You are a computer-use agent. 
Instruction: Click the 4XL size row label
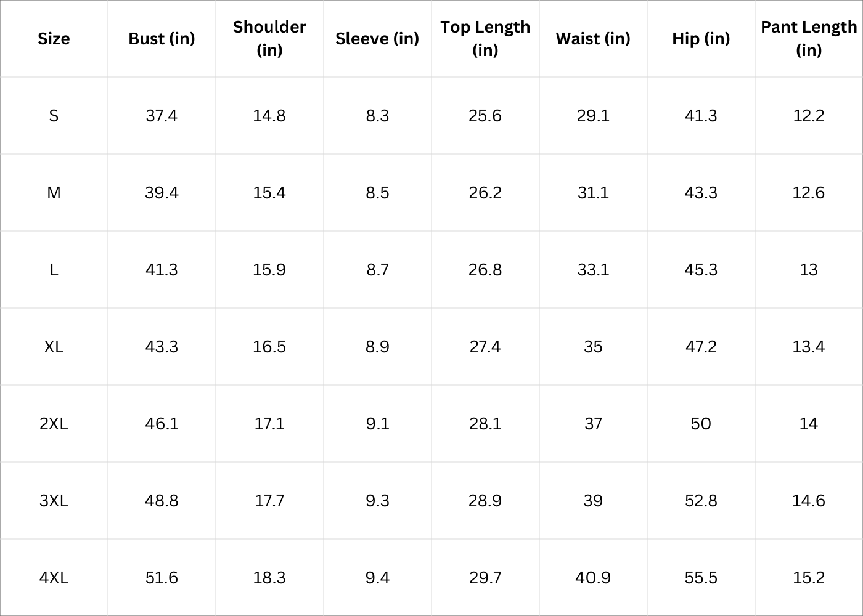pyautogui.click(x=54, y=578)
